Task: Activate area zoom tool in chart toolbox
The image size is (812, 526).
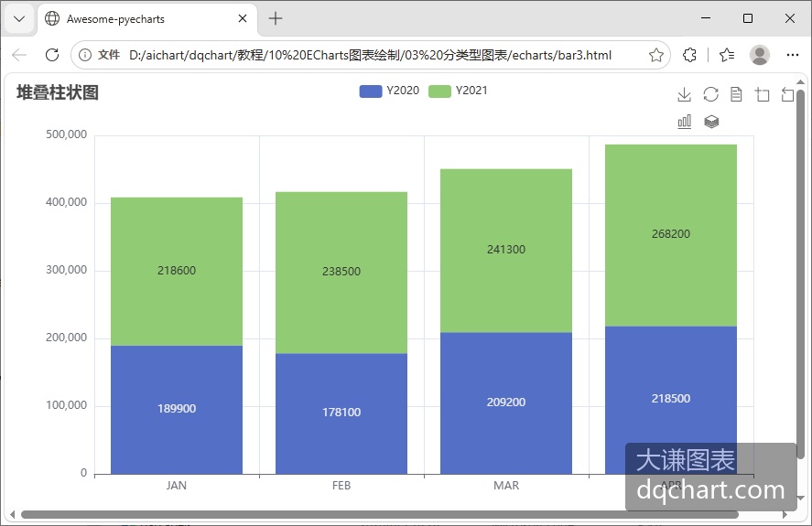Action: pos(763,95)
